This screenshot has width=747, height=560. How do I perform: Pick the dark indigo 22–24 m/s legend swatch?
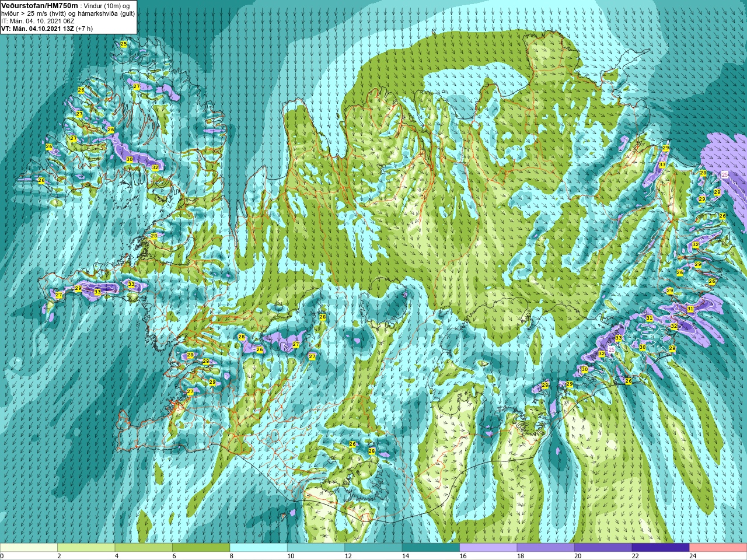click(x=661, y=548)
